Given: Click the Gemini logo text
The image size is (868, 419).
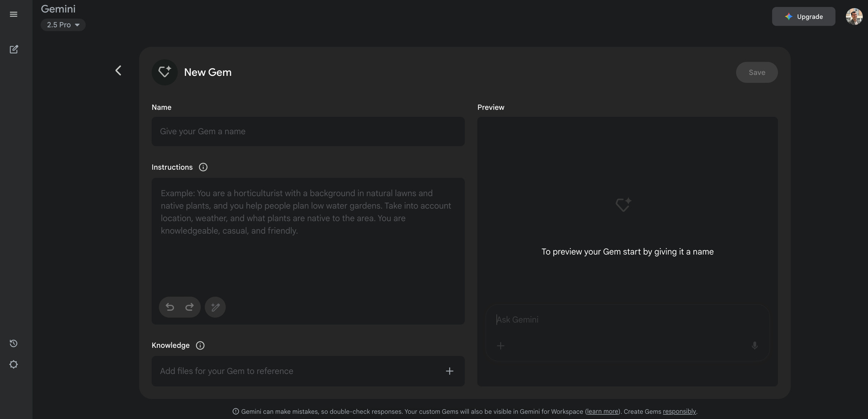Looking at the screenshot, I should [58, 9].
